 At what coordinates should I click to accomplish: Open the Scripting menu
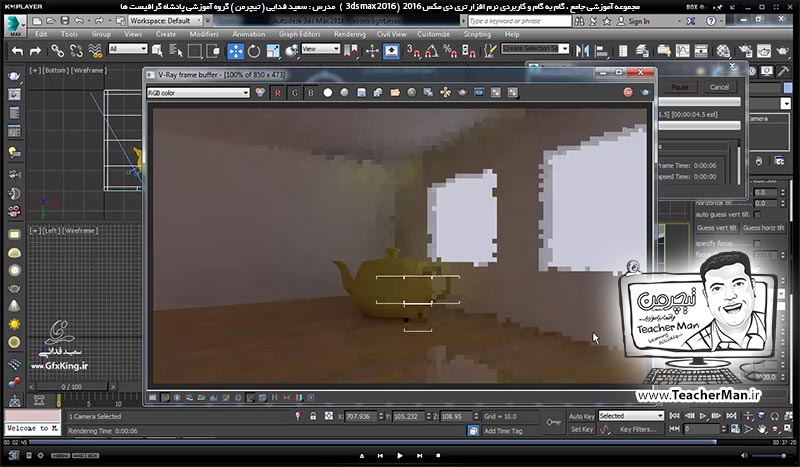click(x=477, y=34)
